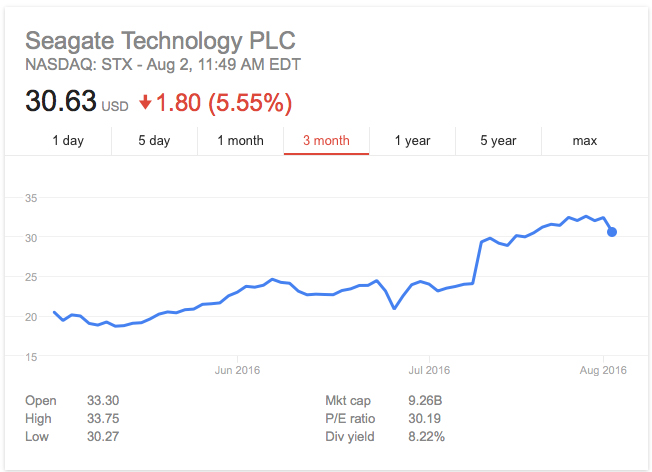Select the 5 day range tab
The height and width of the screenshot is (472, 652).
click(154, 141)
